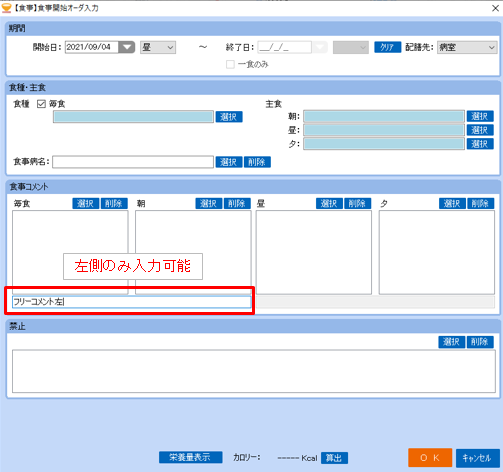Screen dimensions: 503x472
Task: Click 選択 for 昼 meal comment
Action: (329, 203)
